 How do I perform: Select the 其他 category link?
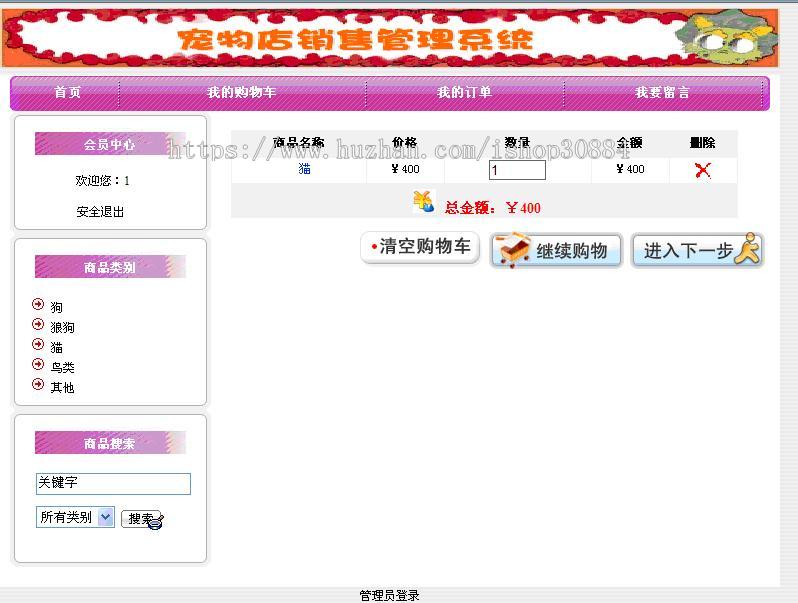point(63,387)
